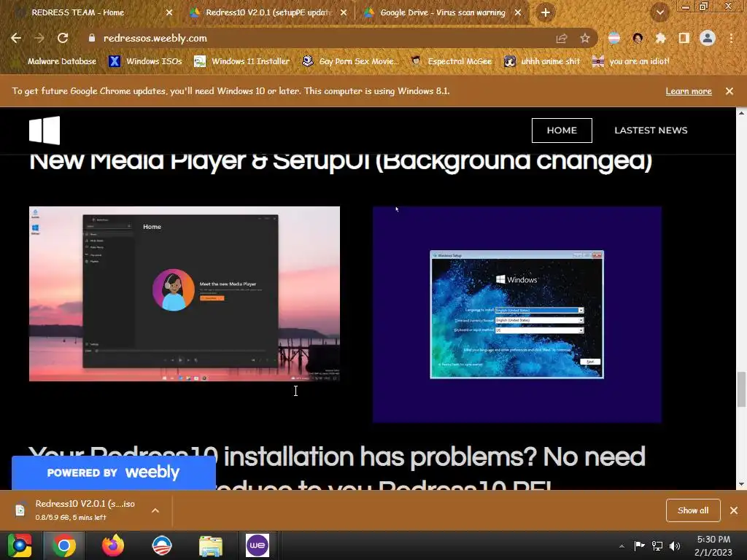Click the avatar face extension icon

(x=638, y=38)
